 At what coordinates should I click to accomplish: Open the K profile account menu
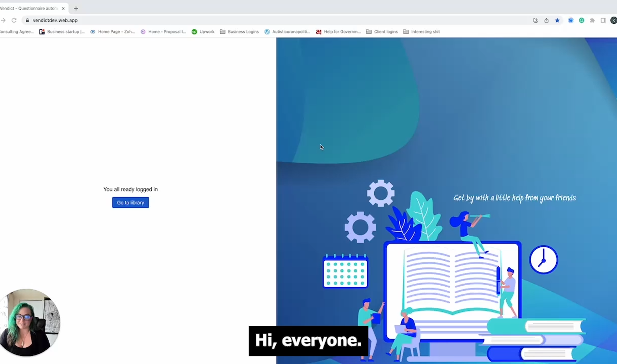tap(613, 20)
